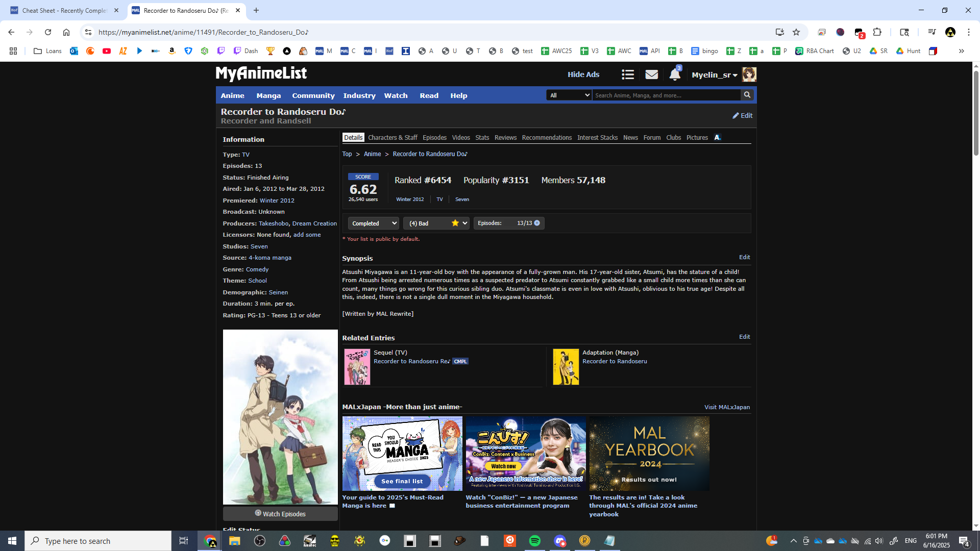
Task: Open the Recorder to Randoseru Re♪ sequel link
Action: point(411,361)
